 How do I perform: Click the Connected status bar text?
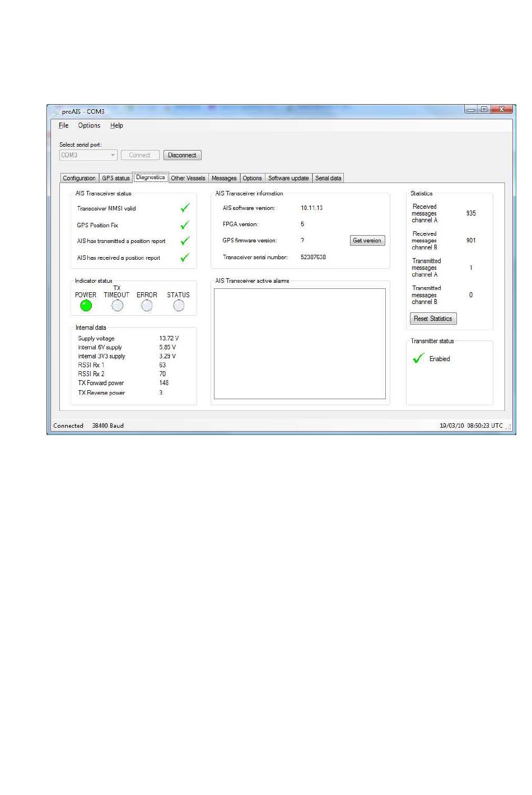click(x=68, y=425)
